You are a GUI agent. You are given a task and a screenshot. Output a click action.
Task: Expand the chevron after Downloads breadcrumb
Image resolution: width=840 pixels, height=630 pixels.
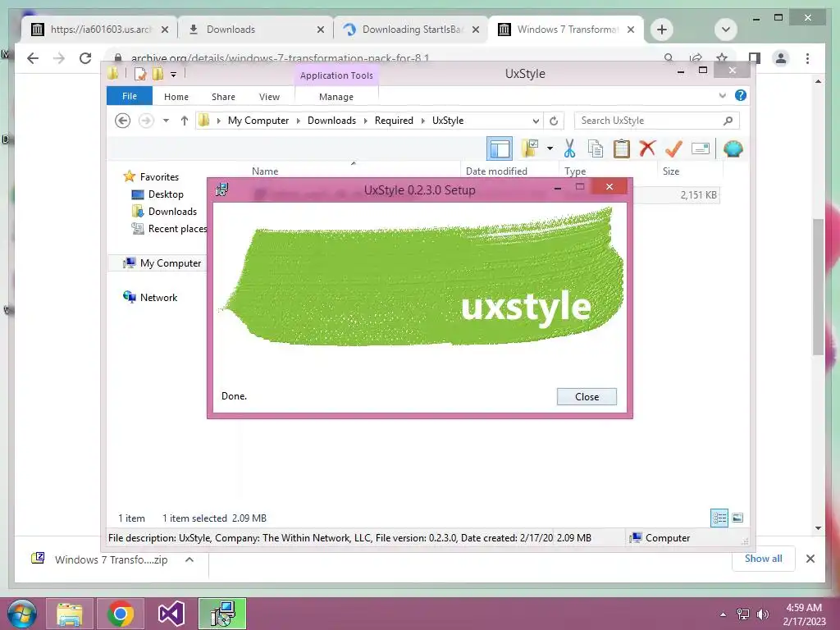(x=366, y=121)
